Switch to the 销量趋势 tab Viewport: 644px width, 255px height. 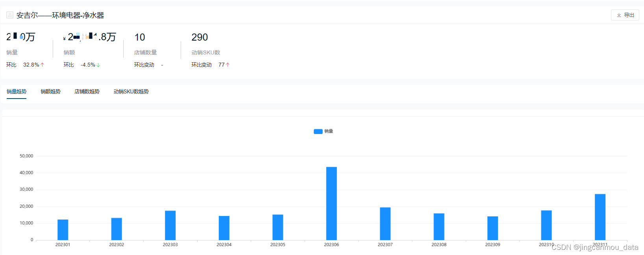click(x=17, y=91)
